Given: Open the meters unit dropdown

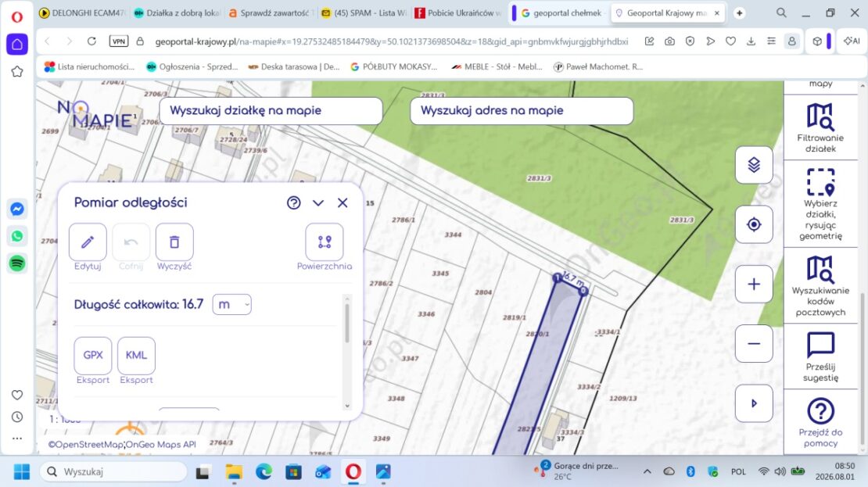Looking at the screenshot, I should click(x=232, y=304).
